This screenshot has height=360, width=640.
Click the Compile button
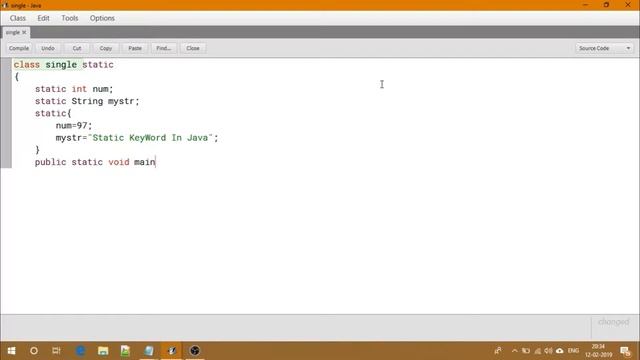19,48
